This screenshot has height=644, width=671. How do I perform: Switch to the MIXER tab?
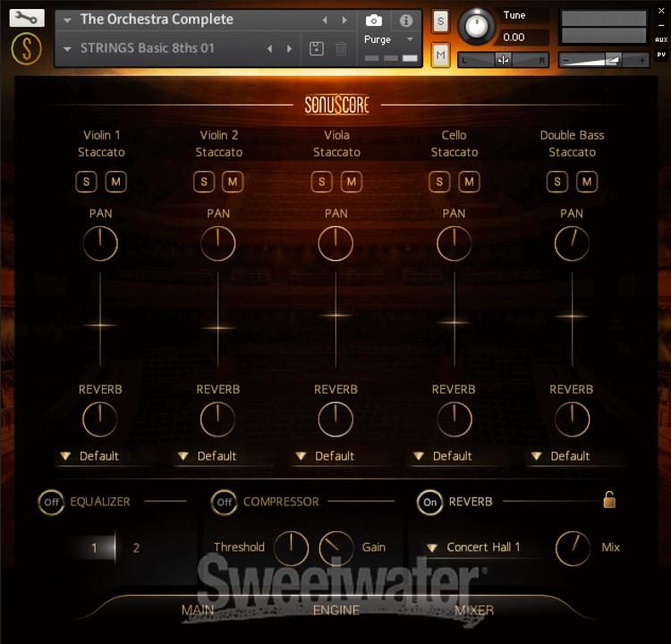(474, 610)
